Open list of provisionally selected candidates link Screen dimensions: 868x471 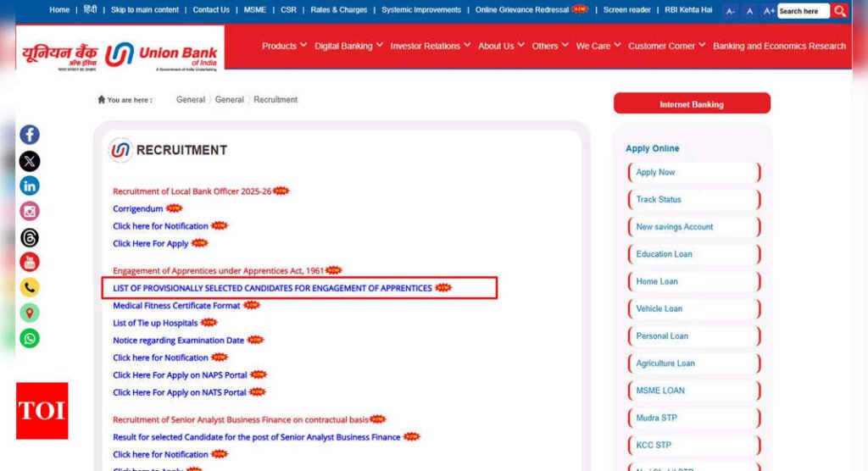pyautogui.click(x=272, y=288)
